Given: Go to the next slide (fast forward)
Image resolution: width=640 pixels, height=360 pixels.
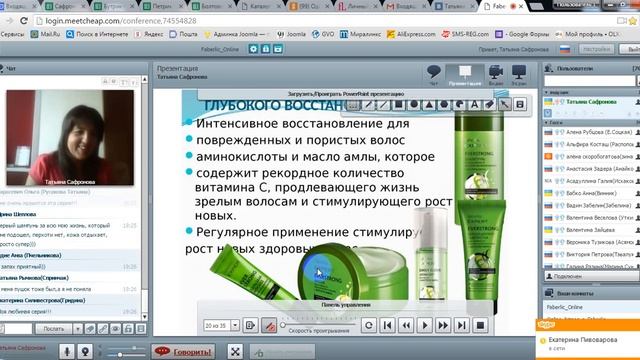Looking at the screenshot, I should coord(443,325).
